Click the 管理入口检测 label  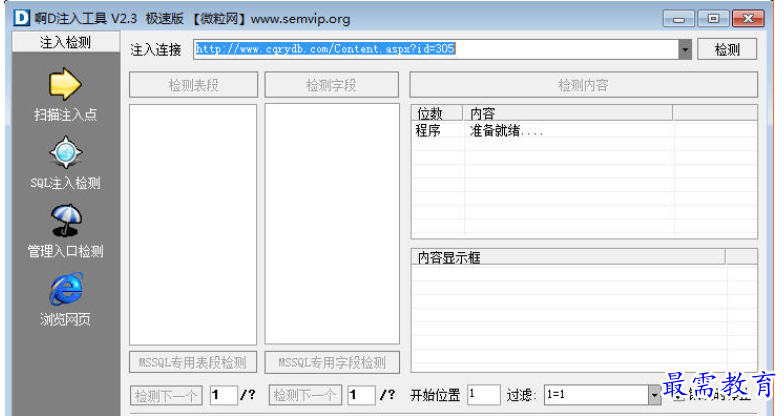pos(66,251)
